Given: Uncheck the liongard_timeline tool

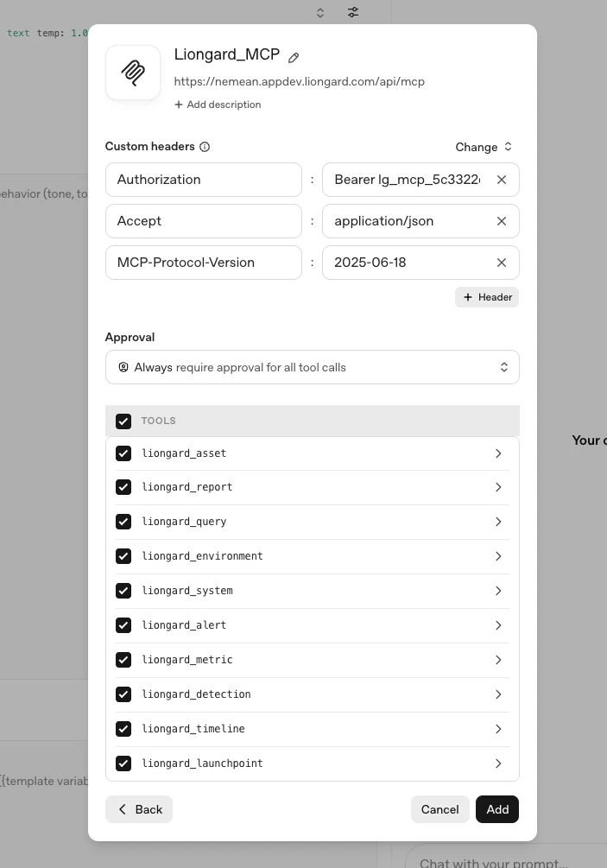Looking at the screenshot, I should 123,728.
